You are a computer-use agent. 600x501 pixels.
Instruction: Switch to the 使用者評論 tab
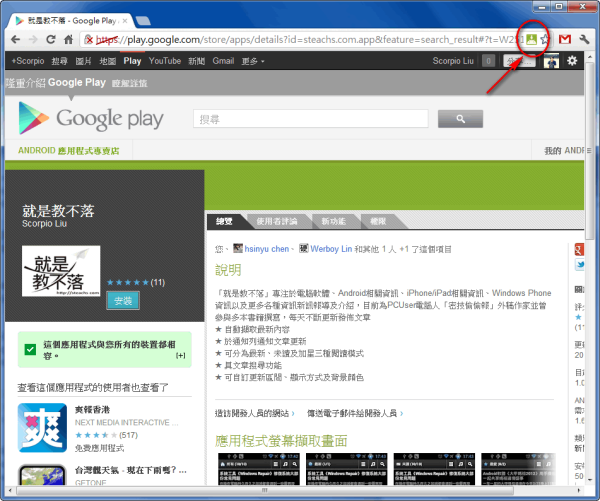[277, 220]
